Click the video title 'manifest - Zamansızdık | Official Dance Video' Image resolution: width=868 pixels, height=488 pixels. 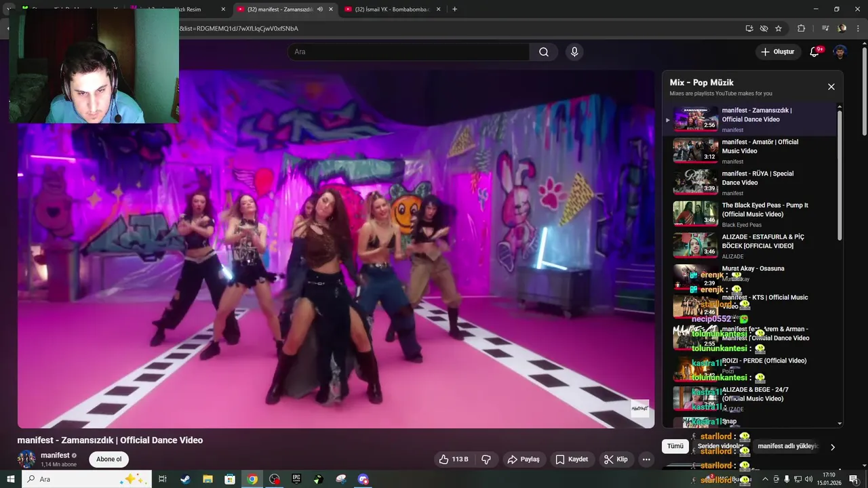pyautogui.click(x=110, y=441)
